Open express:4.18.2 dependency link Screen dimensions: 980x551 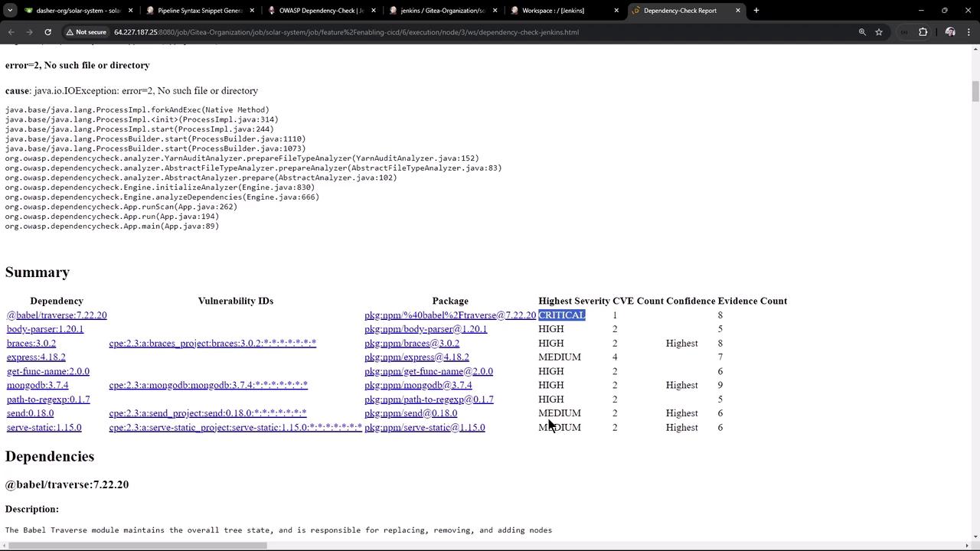(36, 357)
